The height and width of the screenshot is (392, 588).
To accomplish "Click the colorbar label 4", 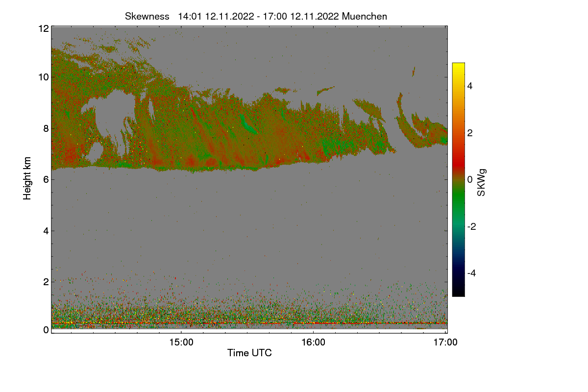I will (x=471, y=86).
